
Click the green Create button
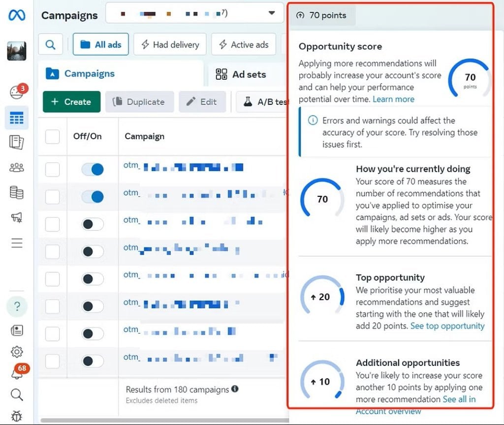pyautogui.click(x=72, y=102)
